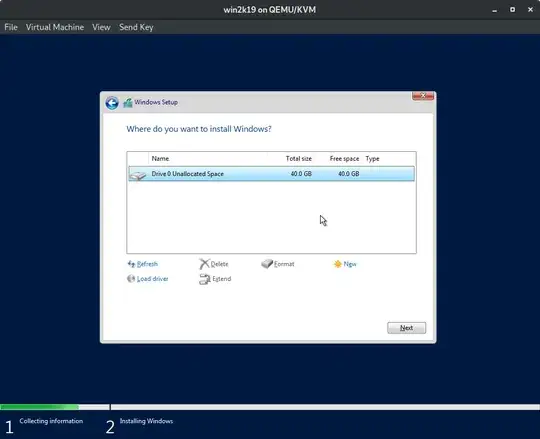Open the Virtual Machine menu
The height and width of the screenshot is (439, 540).
55,27
